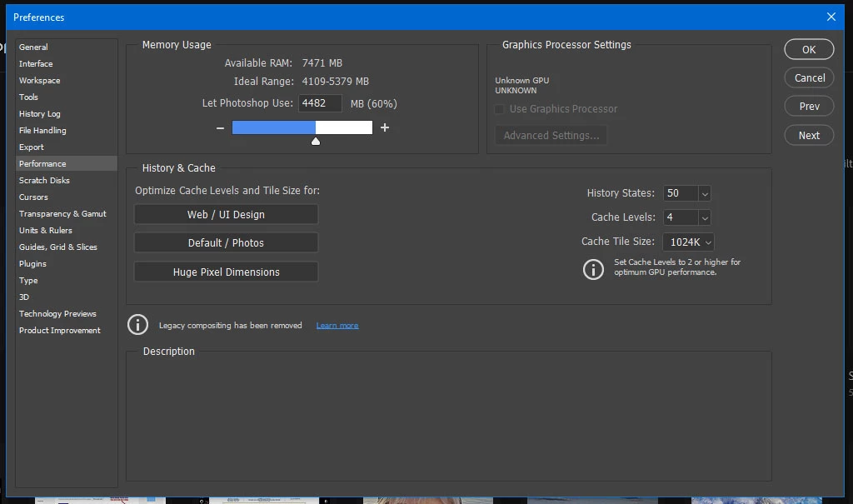The image size is (853, 504).
Task: Click the Prev button
Action: click(809, 106)
